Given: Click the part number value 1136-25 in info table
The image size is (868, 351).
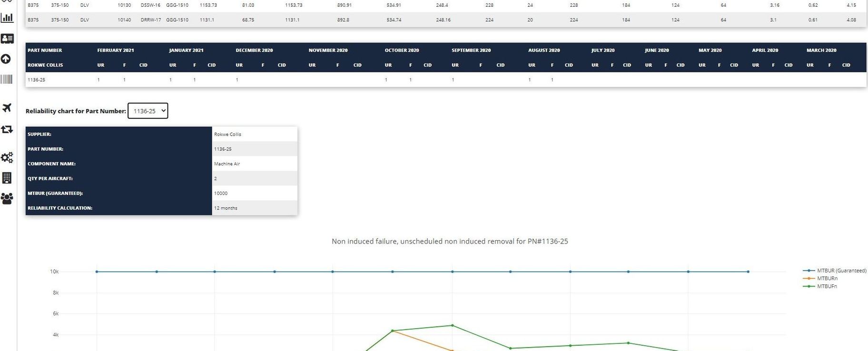Looking at the screenshot, I should tap(223, 149).
